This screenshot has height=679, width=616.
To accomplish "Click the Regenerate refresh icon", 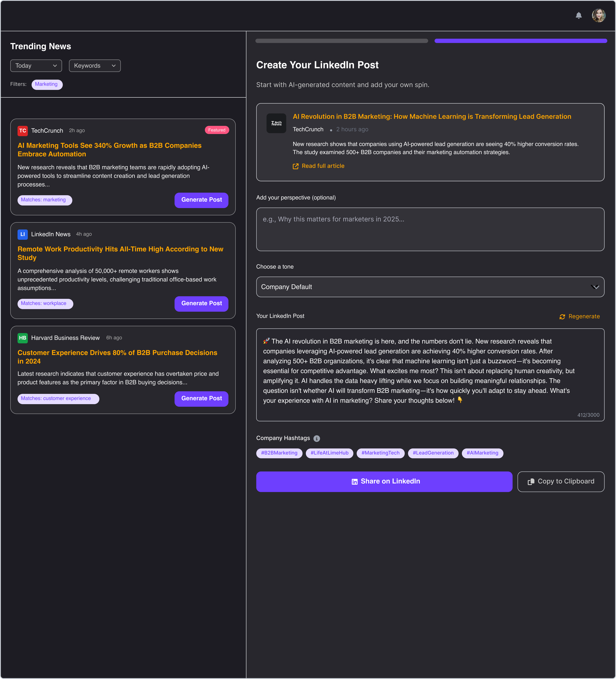I will tap(562, 317).
